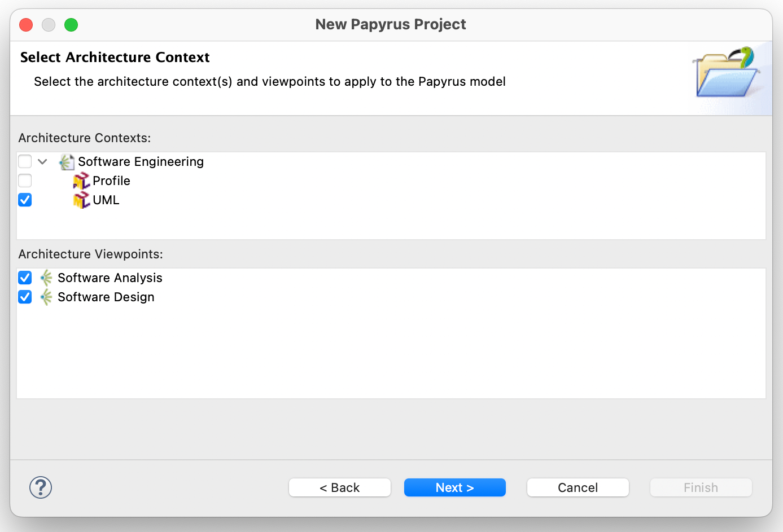Uncheck the UML context checkbox
The image size is (783, 532).
click(x=25, y=200)
